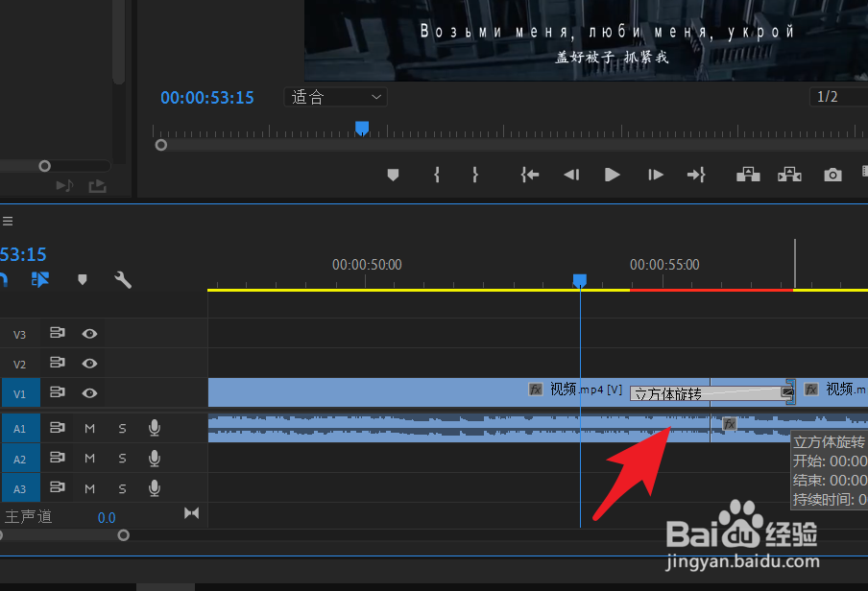Click the fx badge on second video clip

(811, 390)
